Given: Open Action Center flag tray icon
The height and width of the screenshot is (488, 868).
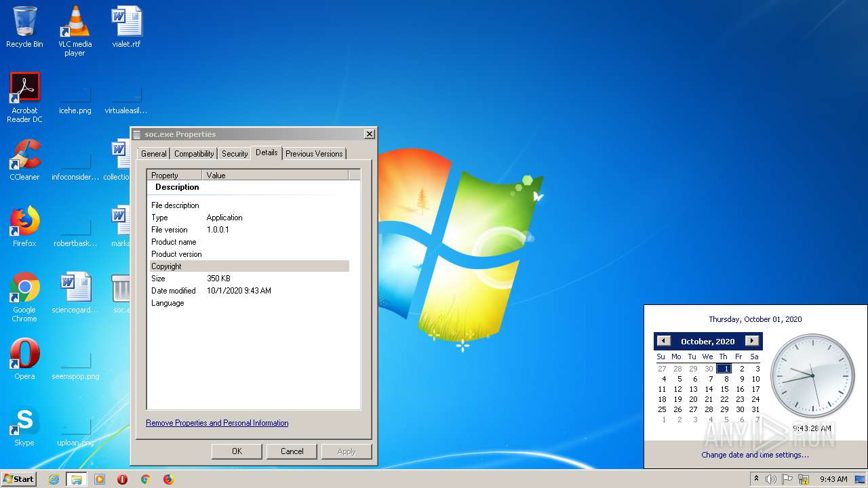Looking at the screenshot, I should (x=787, y=479).
